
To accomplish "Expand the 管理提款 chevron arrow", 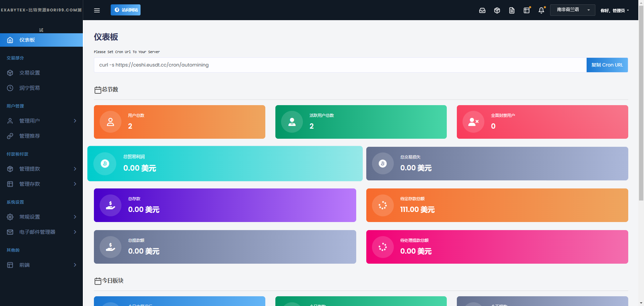I will 75,169.
